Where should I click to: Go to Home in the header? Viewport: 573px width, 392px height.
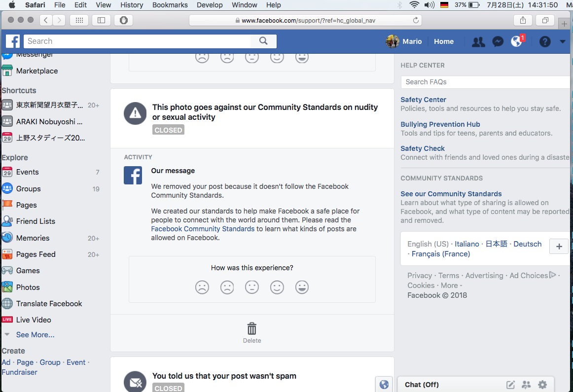(444, 41)
